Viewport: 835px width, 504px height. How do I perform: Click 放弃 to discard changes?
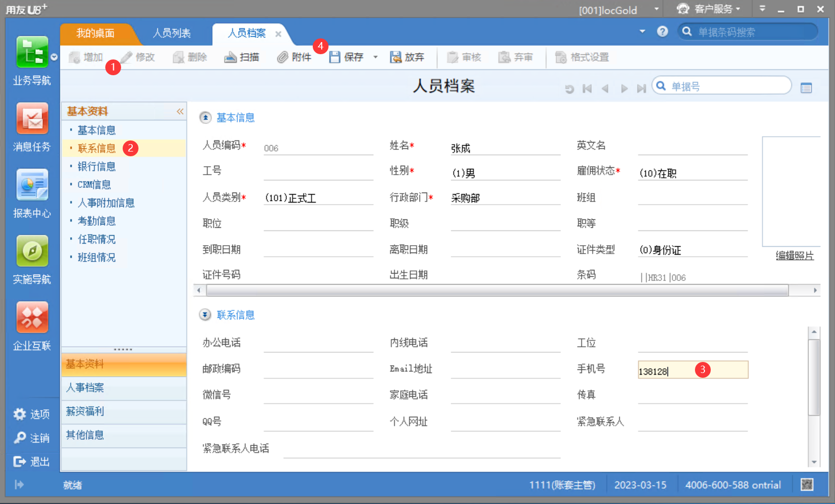(407, 57)
